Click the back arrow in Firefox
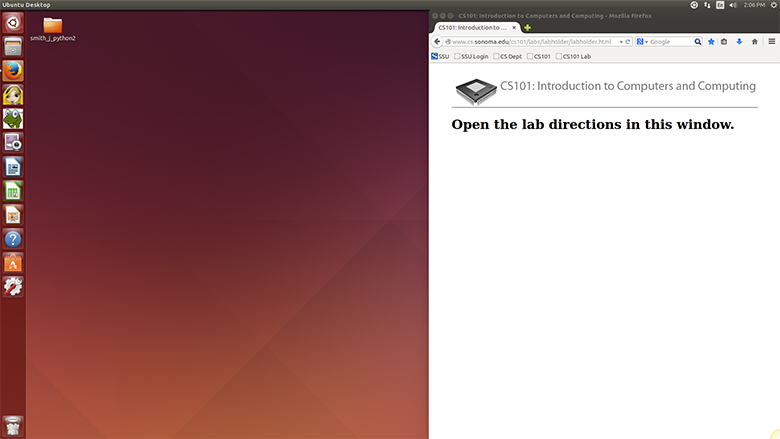Viewport: 780px width, 439px height. coord(437,42)
